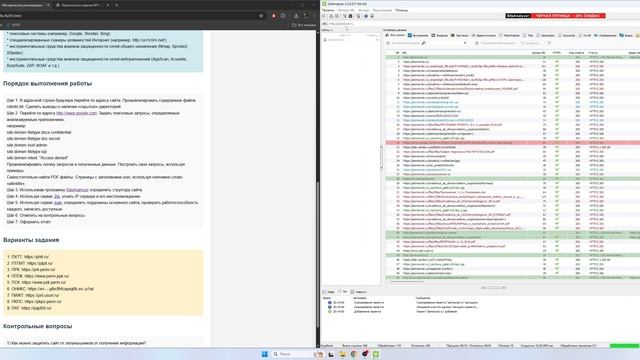Screen dimensions: 640x360
Task: Open the Изображения tab in SiteAnalyzer
Action: click(x=605, y=36)
